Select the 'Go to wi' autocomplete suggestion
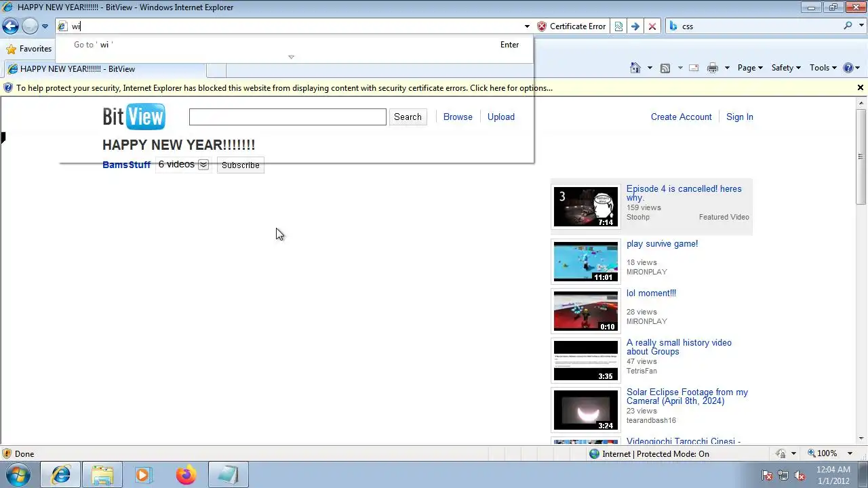Screen dimensions: 868x488 click(296, 45)
